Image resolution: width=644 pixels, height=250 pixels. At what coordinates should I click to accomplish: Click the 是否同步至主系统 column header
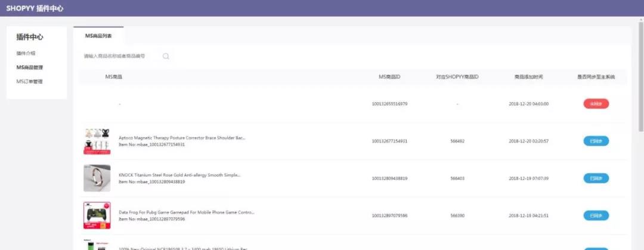pos(596,77)
